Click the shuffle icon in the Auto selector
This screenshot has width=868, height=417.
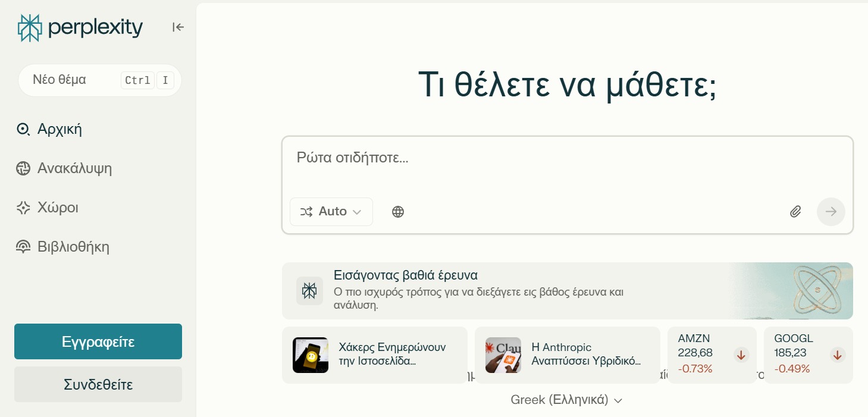pos(306,212)
